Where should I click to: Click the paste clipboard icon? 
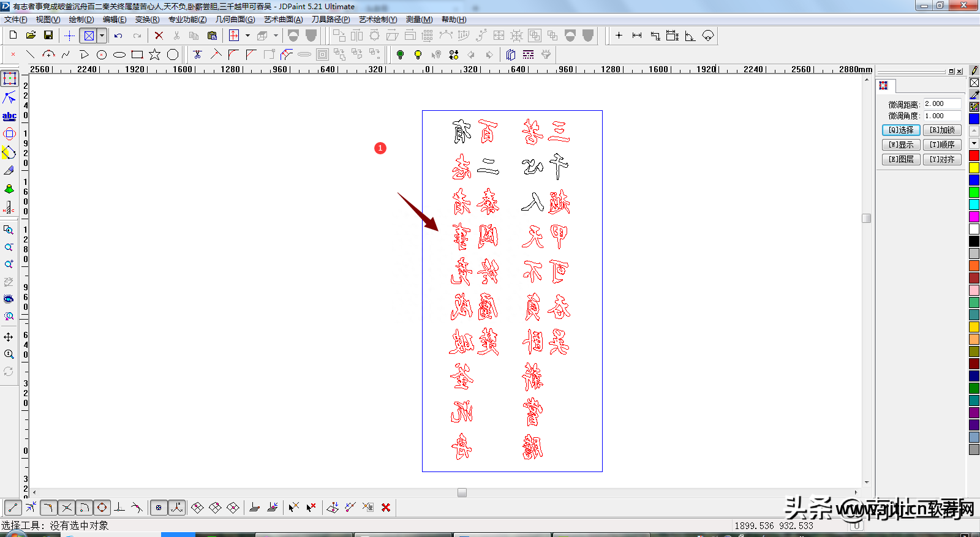[x=212, y=36]
